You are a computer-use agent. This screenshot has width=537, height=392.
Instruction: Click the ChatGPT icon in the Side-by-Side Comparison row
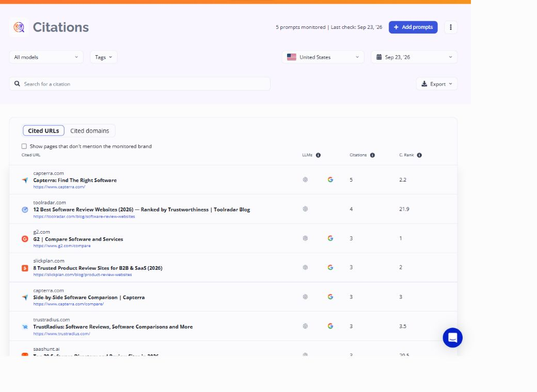[305, 297]
